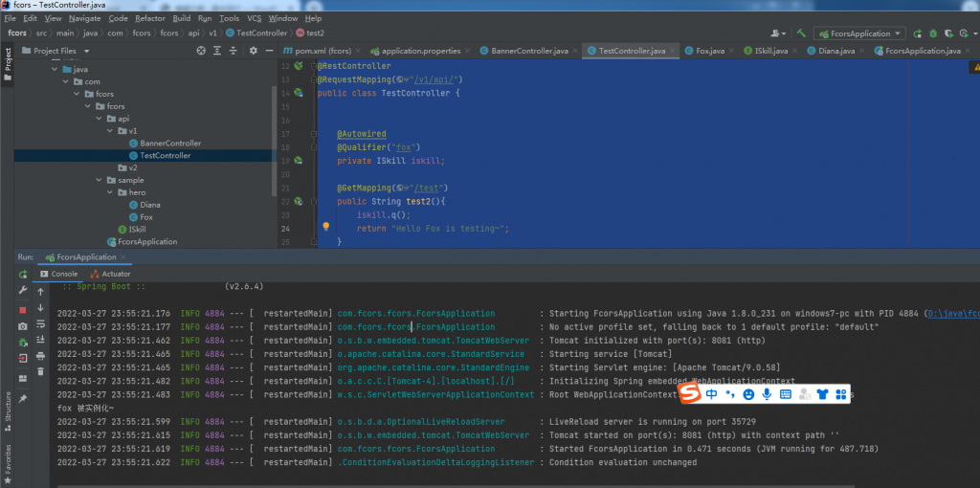Stop the running application with red square

pos(23,310)
